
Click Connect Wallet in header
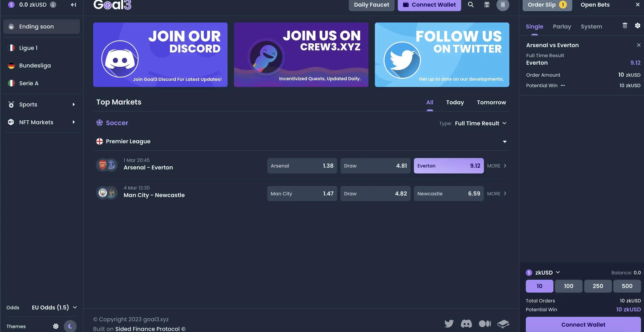click(429, 5)
